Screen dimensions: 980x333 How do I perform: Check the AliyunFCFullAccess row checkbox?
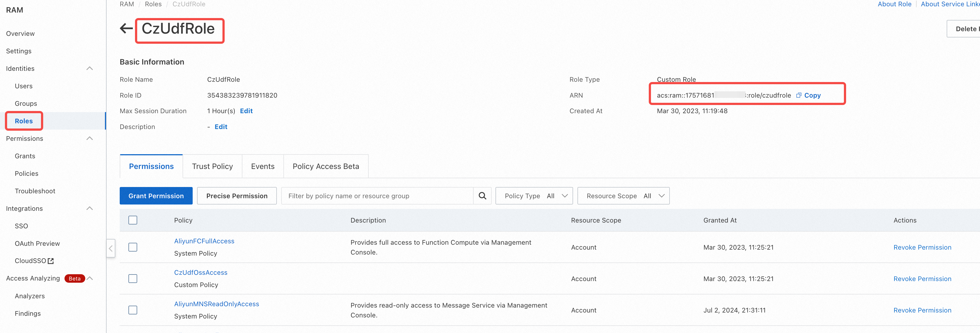(x=133, y=247)
